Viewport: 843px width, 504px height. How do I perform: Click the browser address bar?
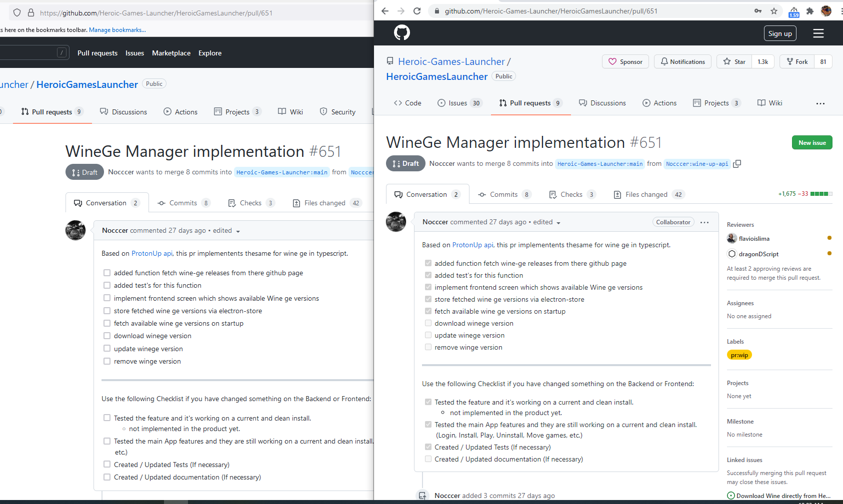[x=550, y=10]
